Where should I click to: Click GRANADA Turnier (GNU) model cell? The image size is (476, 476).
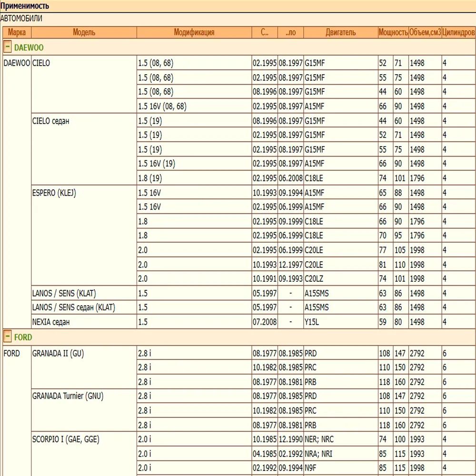(68, 396)
